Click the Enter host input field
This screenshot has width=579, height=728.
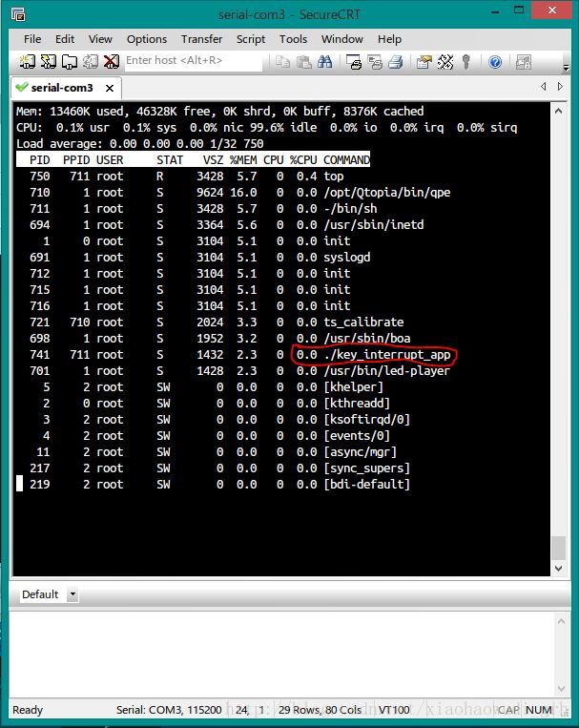pyautogui.click(x=193, y=61)
